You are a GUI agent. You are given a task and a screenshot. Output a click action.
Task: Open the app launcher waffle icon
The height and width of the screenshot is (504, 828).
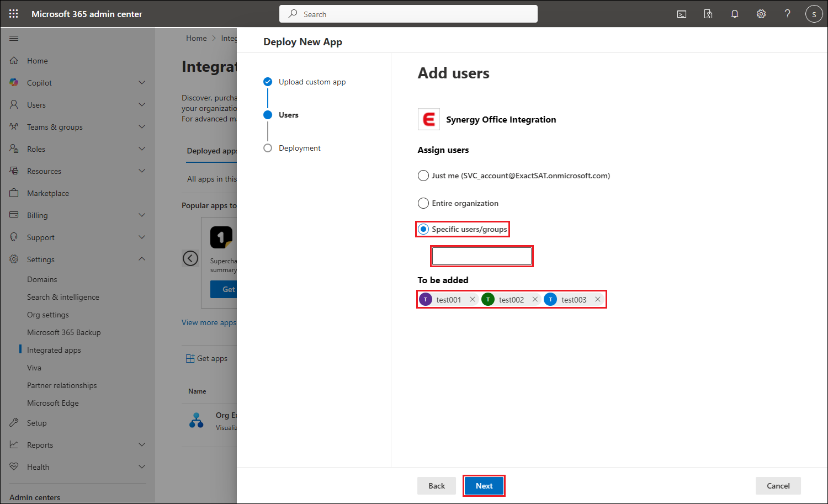14,14
